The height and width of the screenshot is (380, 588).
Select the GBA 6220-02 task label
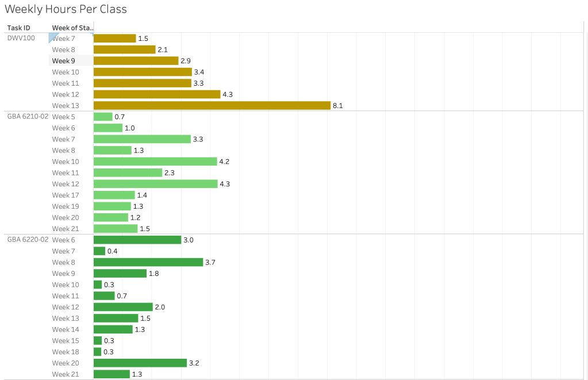point(28,240)
